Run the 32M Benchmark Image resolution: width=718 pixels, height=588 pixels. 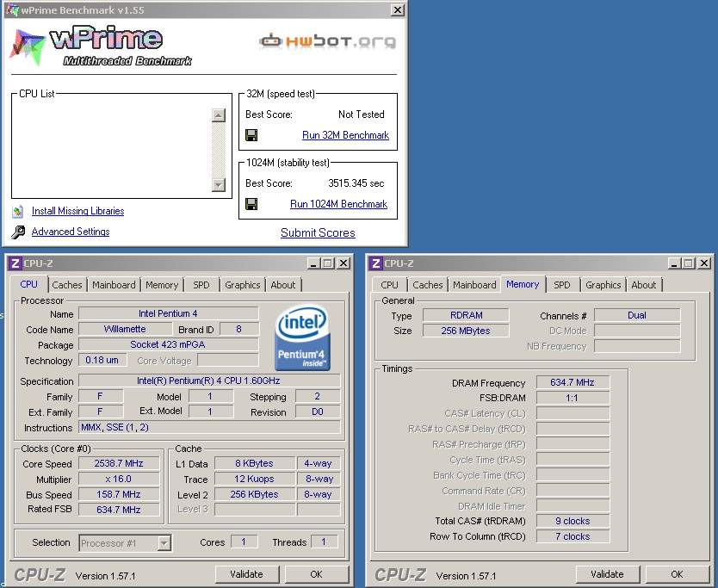point(346,135)
